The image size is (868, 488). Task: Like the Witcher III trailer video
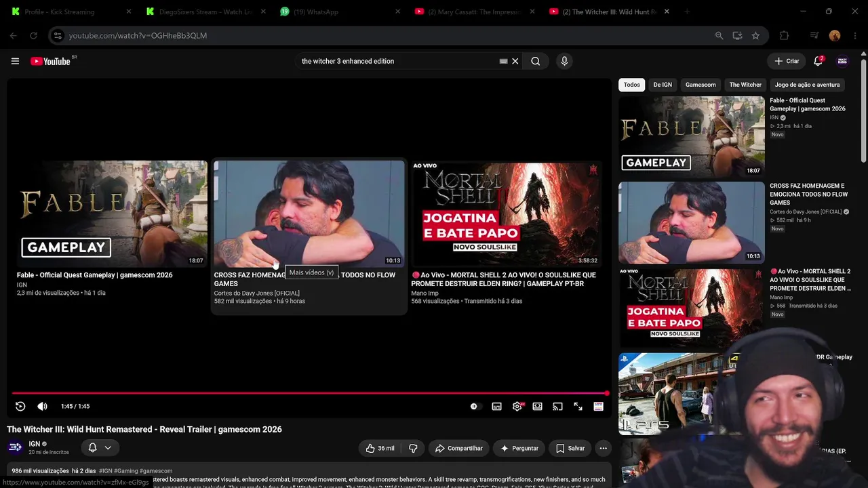pos(380,448)
